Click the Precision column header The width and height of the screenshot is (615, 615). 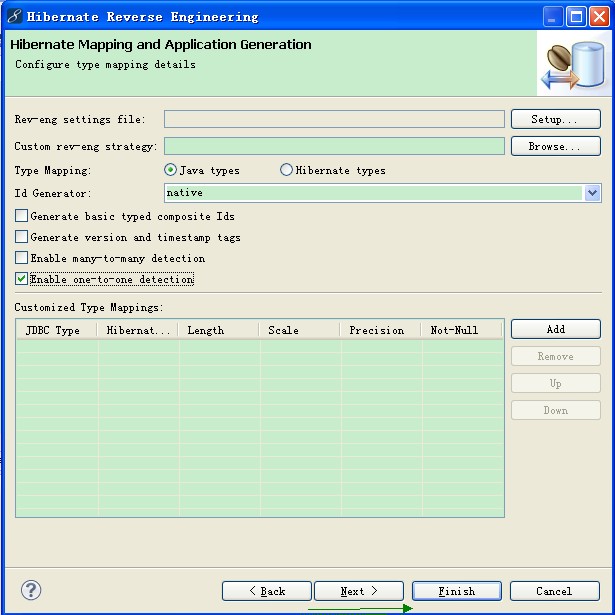pos(380,330)
